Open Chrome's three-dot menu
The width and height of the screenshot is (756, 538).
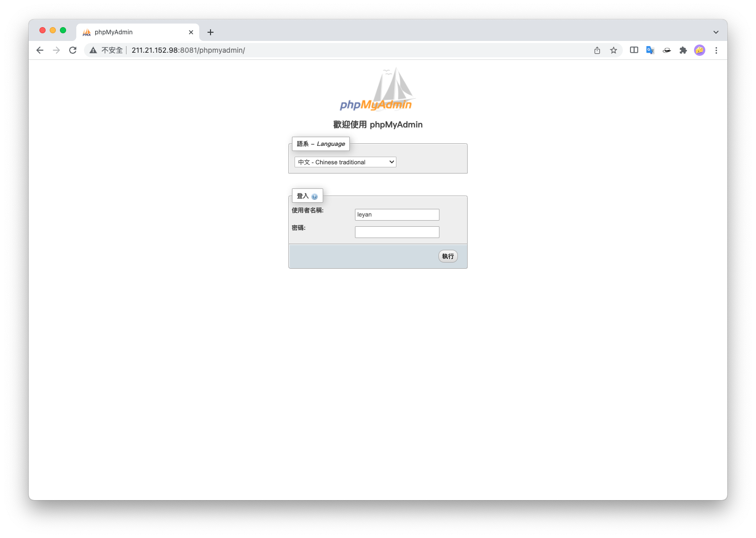tap(716, 50)
